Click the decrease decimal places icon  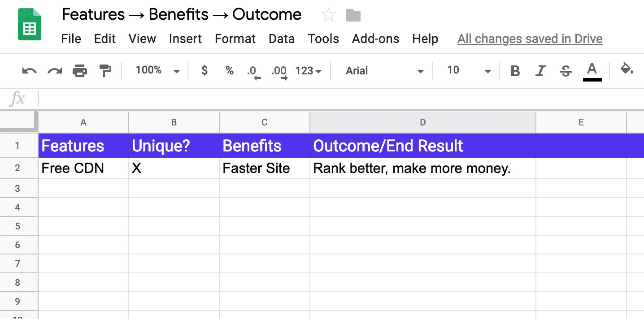click(x=253, y=70)
